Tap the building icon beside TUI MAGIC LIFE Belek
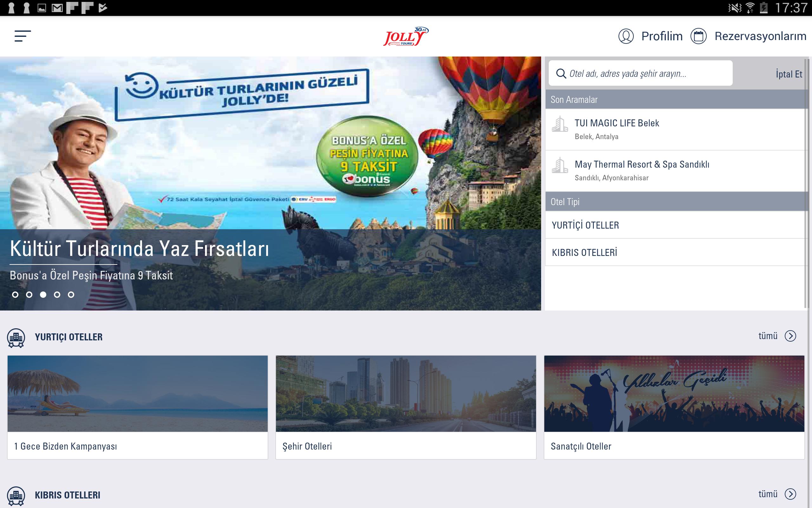 coord(560,124)
